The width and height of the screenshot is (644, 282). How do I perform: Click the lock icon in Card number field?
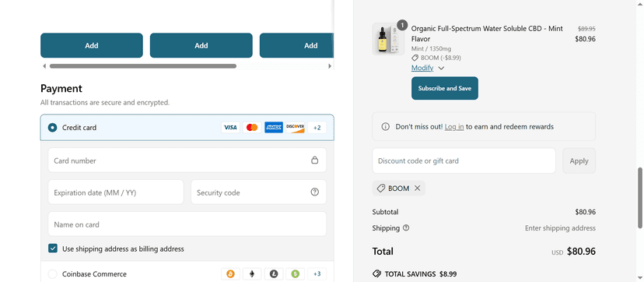point(314,160)
